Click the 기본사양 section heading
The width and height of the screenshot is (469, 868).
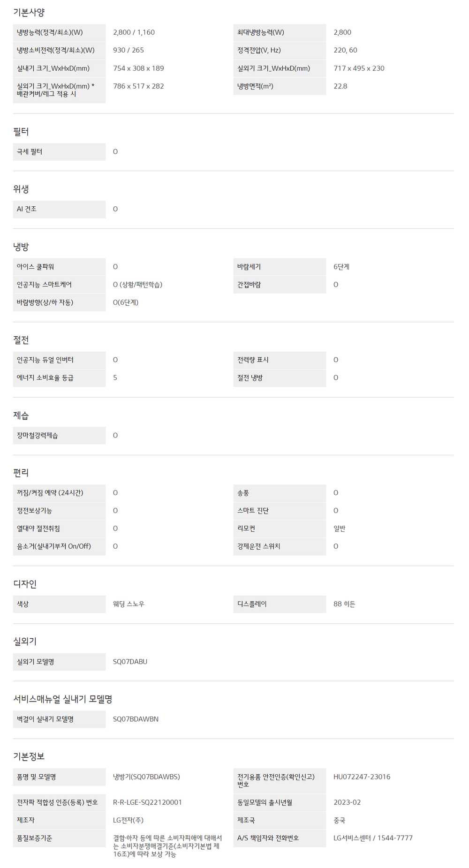29,13
